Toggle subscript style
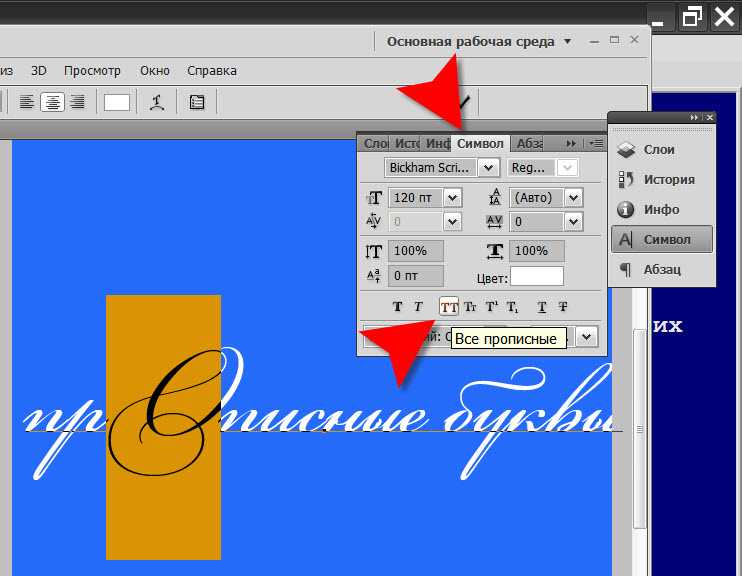This screenshot has height=576, width=742. coord(512,307)
